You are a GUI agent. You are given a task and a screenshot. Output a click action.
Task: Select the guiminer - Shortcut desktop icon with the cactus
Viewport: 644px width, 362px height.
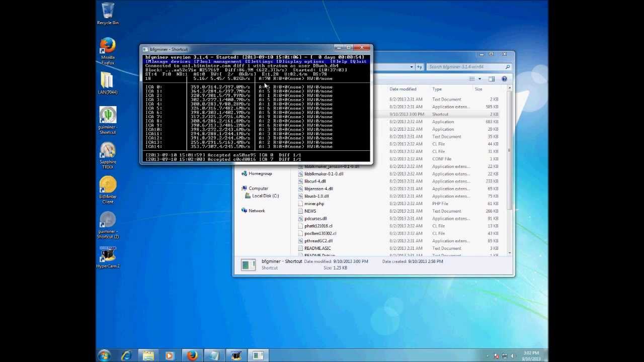108,120
